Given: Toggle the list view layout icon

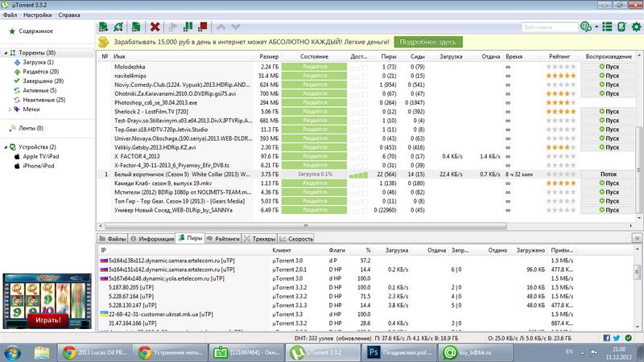Looking at the screenshot, I should pos(607,27).
